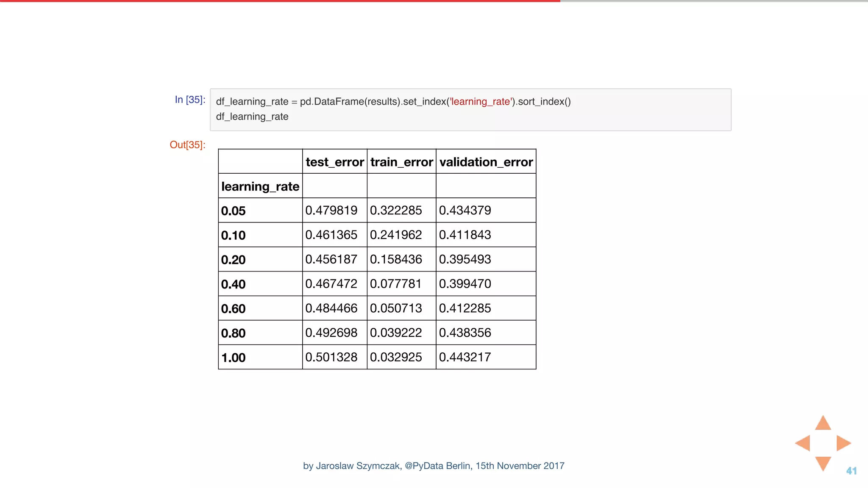Click the validation_error column header
Screen dimensions: 868x488
[486, 162]
